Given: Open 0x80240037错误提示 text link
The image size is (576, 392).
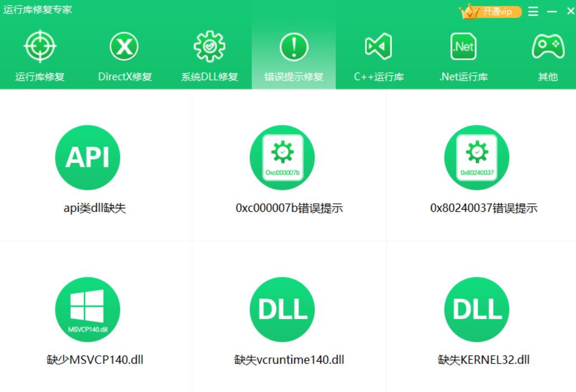Looking at the screenshot, I should pos(484,208).
